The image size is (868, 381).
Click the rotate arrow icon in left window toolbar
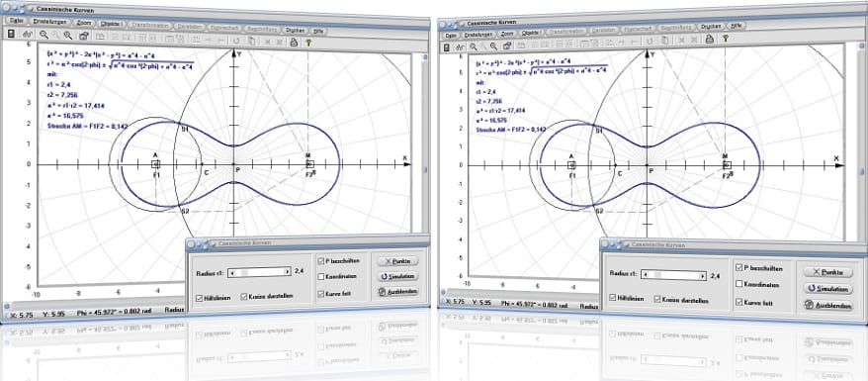coord(236,41)
